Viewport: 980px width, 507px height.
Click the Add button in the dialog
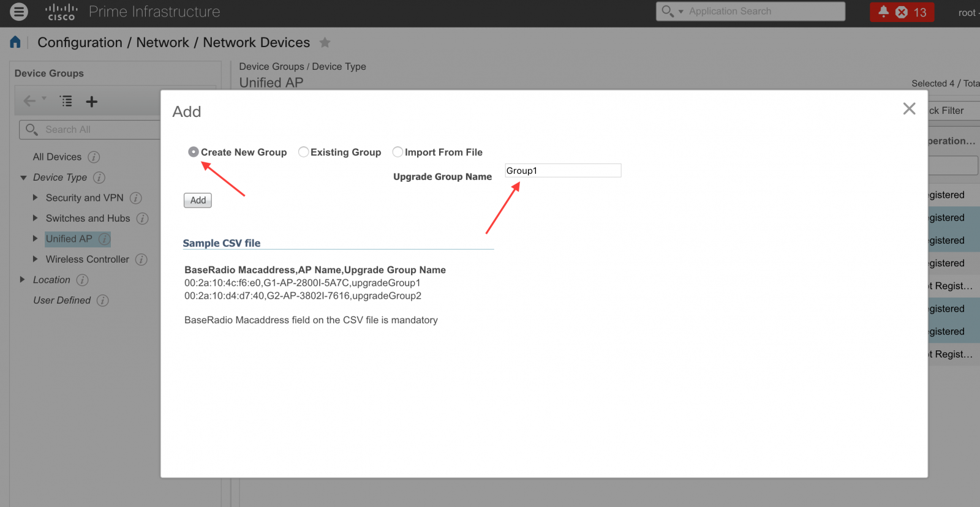point(198,200)
